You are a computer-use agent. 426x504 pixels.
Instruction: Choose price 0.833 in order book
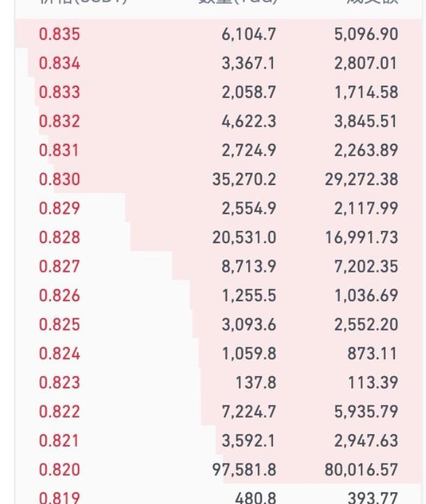click(x=59, y=92)
